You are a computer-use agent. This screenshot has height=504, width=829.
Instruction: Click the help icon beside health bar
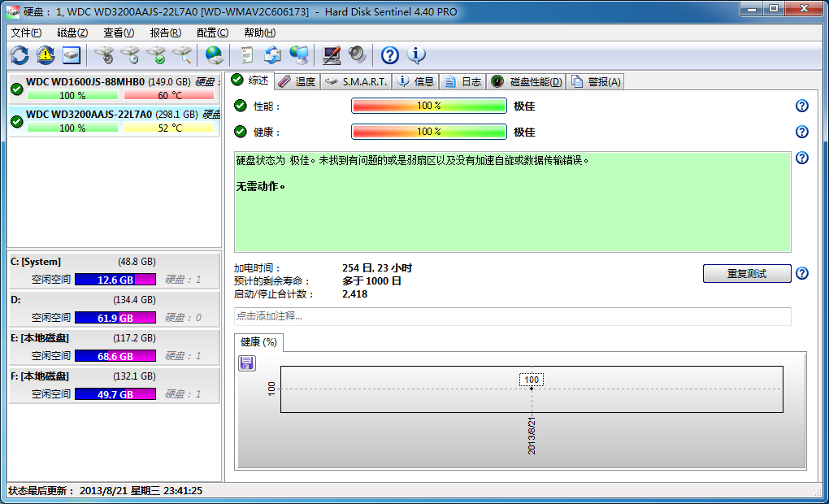[802, 132]
